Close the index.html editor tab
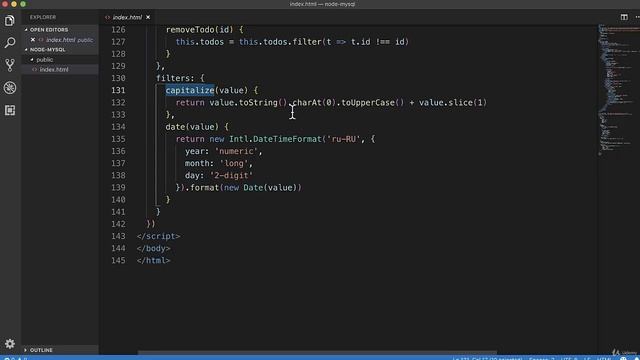The image size is (640, 360). (x=148, y=17)
